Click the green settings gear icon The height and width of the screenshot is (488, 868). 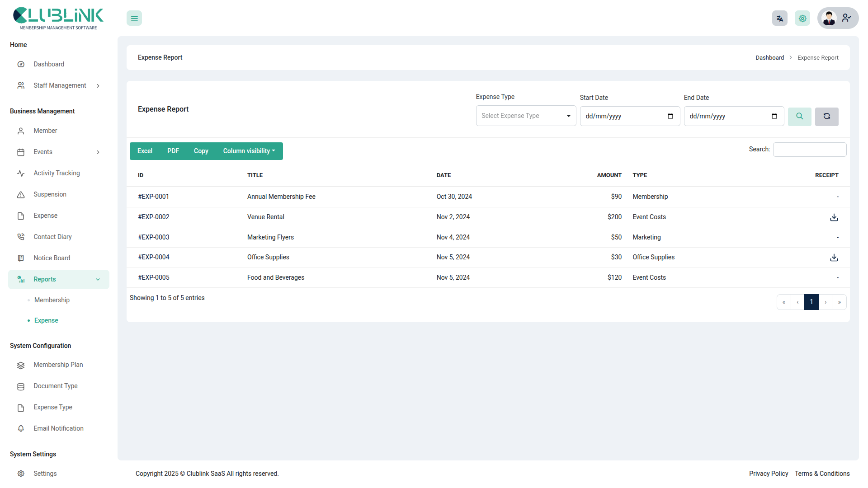click(802, 19)
